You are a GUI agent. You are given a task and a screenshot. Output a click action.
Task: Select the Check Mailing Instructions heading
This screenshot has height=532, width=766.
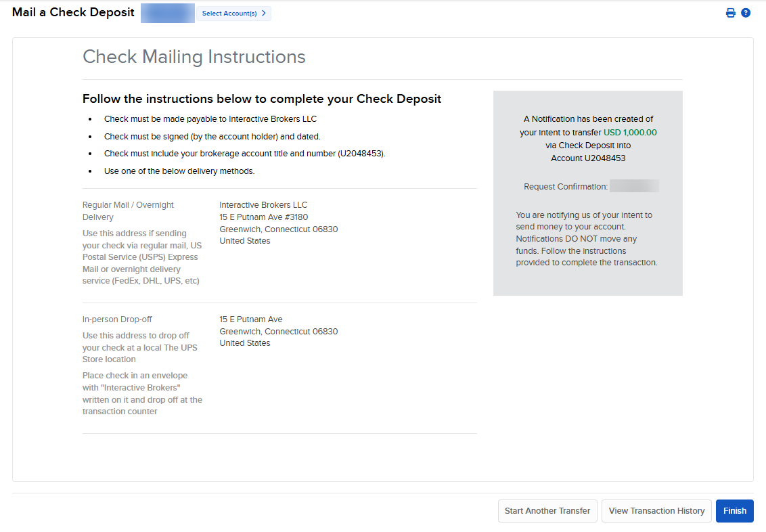click(x=194, y=57)
